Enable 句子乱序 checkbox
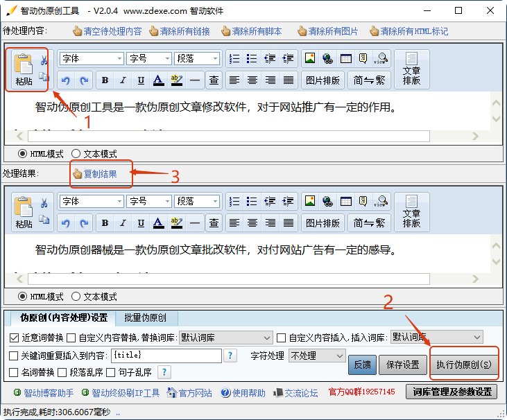Screen dimensions: 507x420 (x=111, y=372)
